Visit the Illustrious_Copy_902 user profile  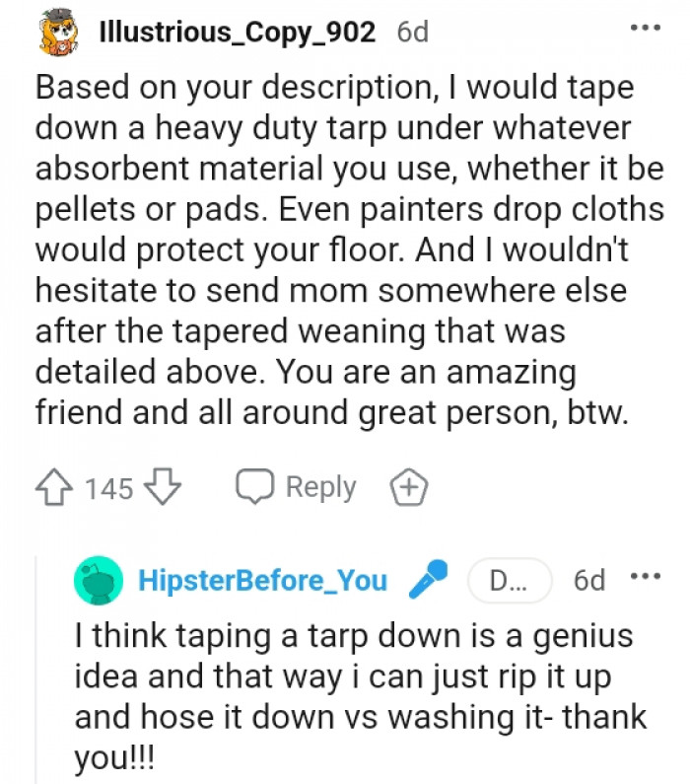point(237,32)
